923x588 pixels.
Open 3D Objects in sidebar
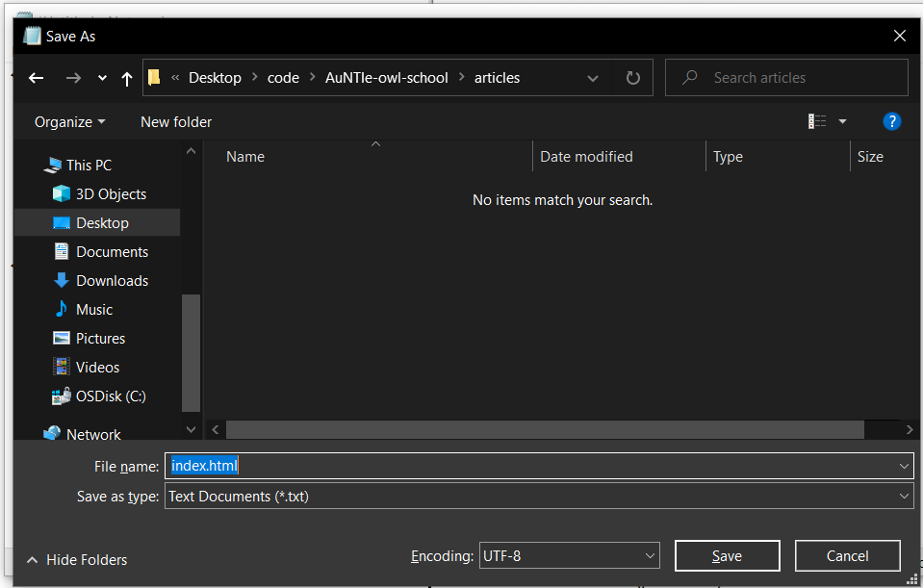(111, 194)
